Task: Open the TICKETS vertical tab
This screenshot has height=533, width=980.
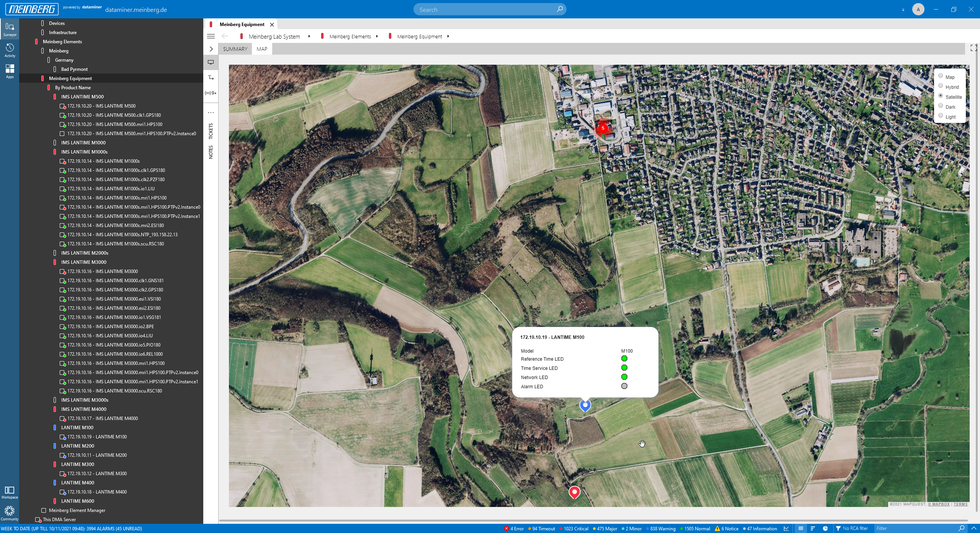Action: click(x=211, y=131)
